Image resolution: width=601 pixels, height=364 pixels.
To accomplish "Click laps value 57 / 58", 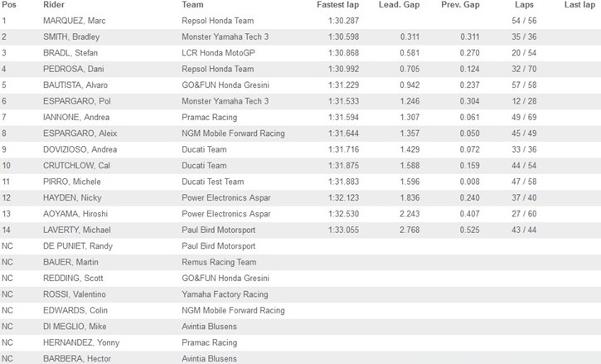I will point(524,85).
